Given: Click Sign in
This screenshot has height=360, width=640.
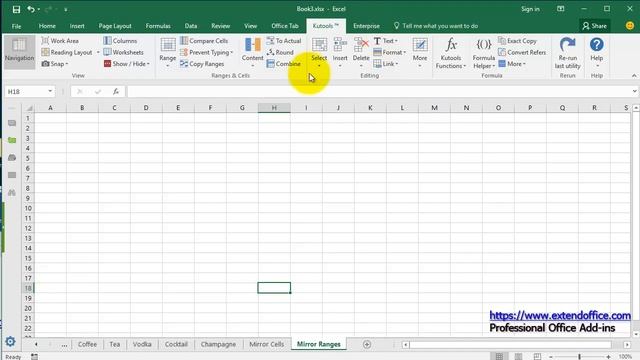Looking at the screenshot, I should click(x=530, y=9).
